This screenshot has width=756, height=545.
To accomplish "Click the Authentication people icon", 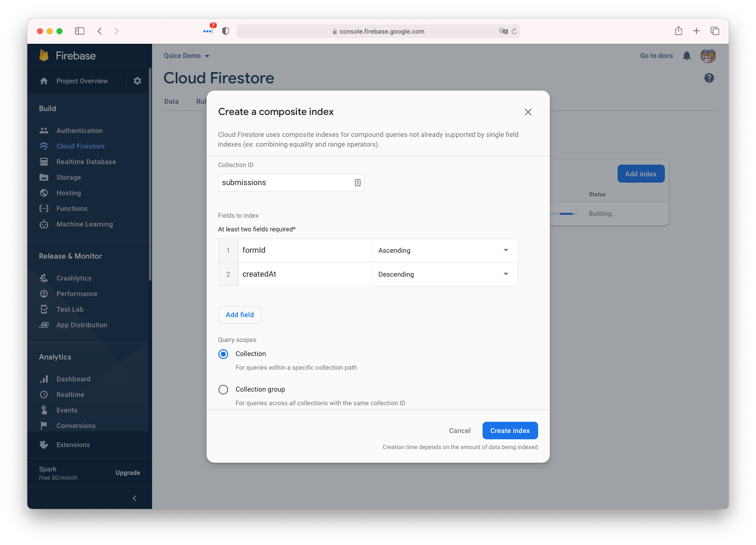I will coord(44,131).
